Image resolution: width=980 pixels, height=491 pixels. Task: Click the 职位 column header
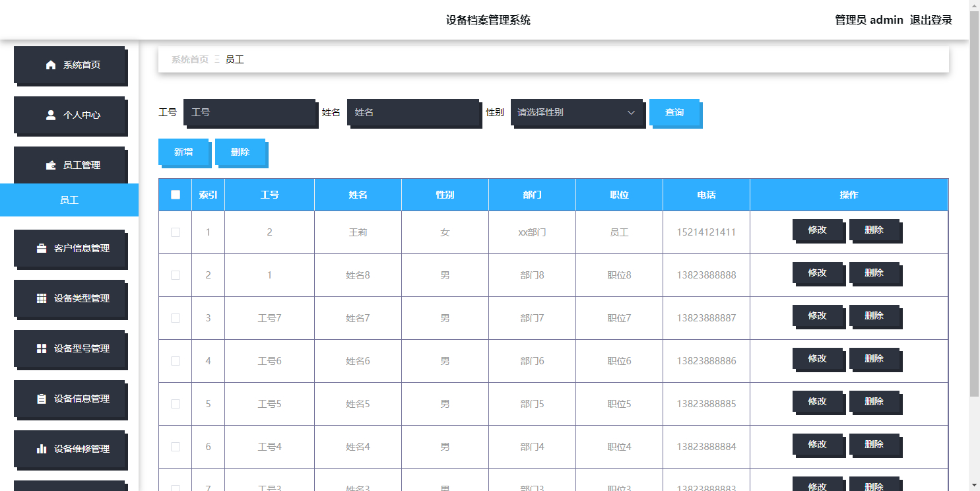[619, 195]
